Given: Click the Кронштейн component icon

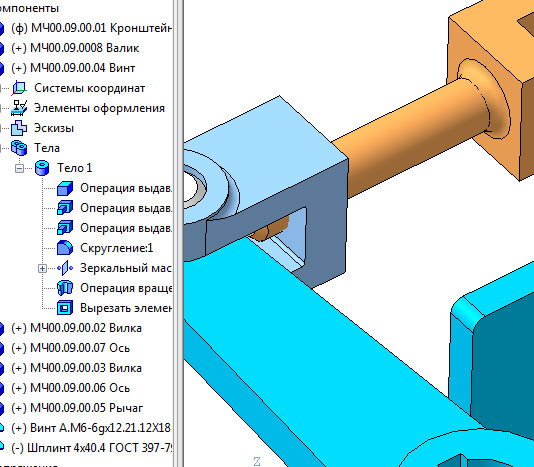Looking at the screenshot, I should tap(1, 28).
